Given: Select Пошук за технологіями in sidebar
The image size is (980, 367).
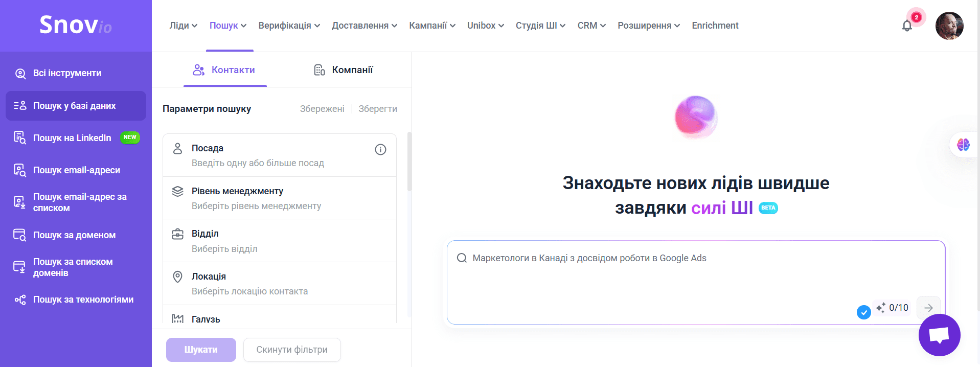Looking at the screenshot, I should 76,300.
